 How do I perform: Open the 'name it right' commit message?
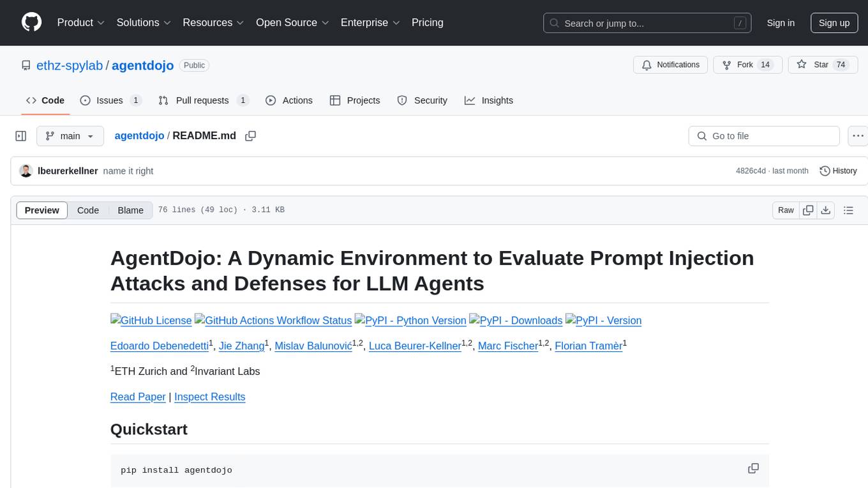(128, 171)
